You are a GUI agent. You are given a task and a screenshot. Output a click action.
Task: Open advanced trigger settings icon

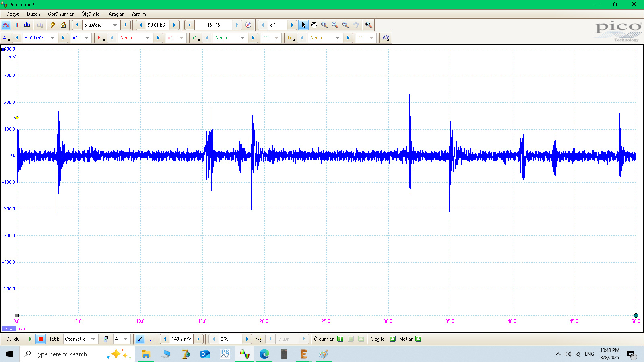click(105, 339)
